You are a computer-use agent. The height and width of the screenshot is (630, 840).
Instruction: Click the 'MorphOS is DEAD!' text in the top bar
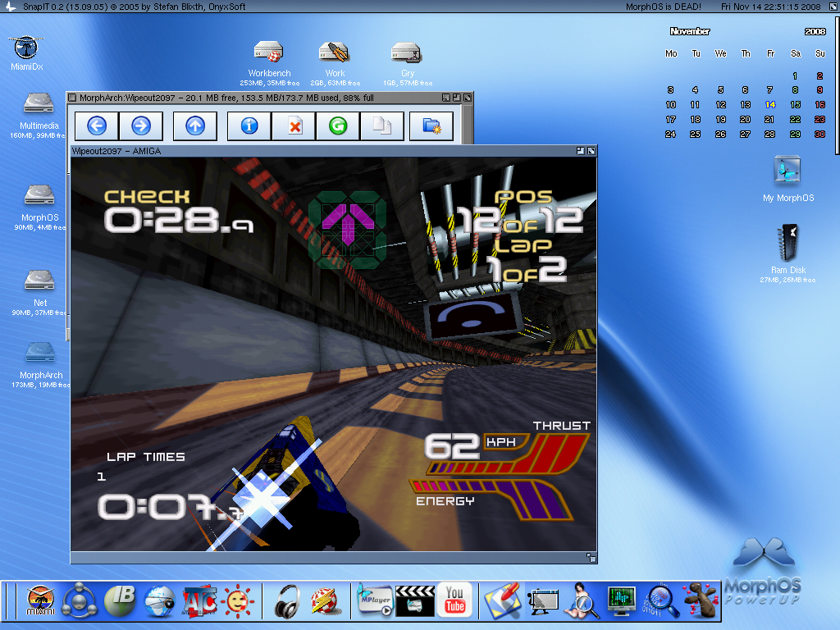coord(663,7)
